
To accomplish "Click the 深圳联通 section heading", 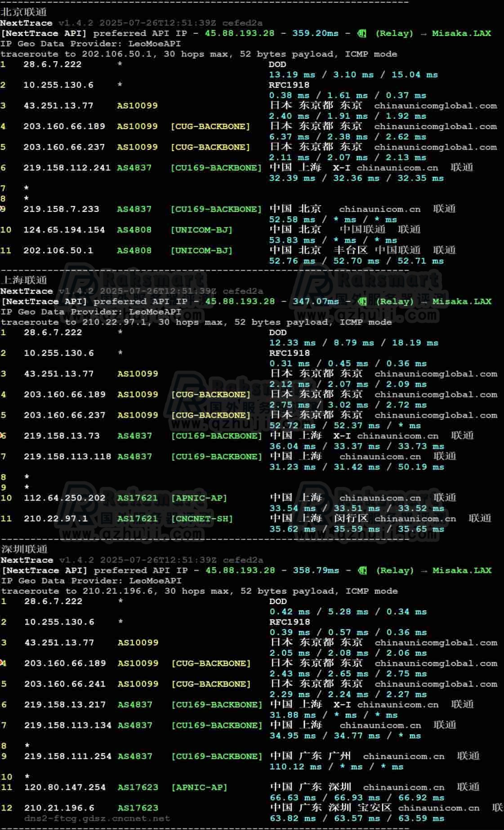I will click(x=24, y=549).
